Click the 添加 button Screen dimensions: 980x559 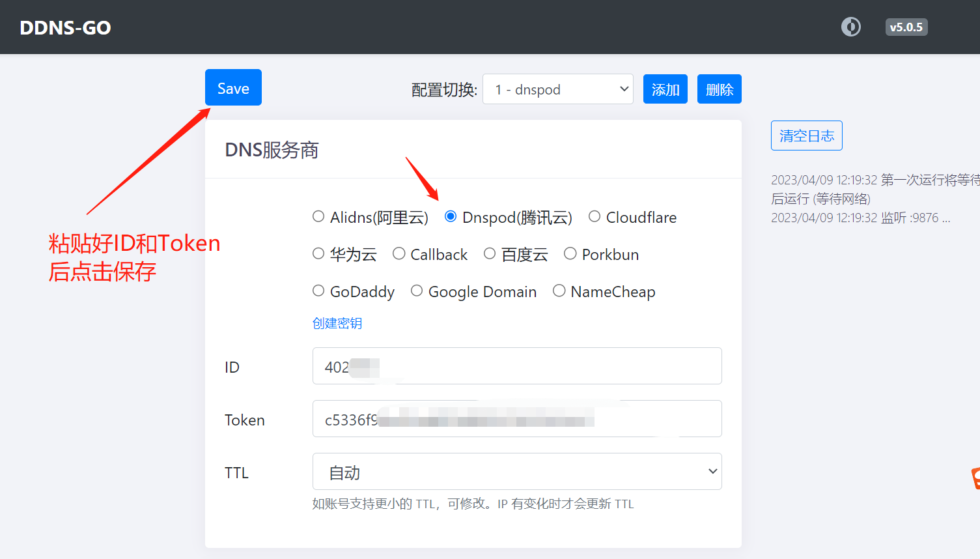pyautogui.click(x=665, y=89)
